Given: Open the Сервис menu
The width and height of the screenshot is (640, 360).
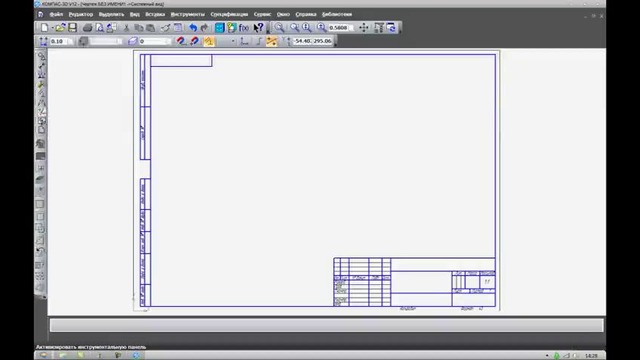Looking at the screenshot, I should (x=262, y=14).
